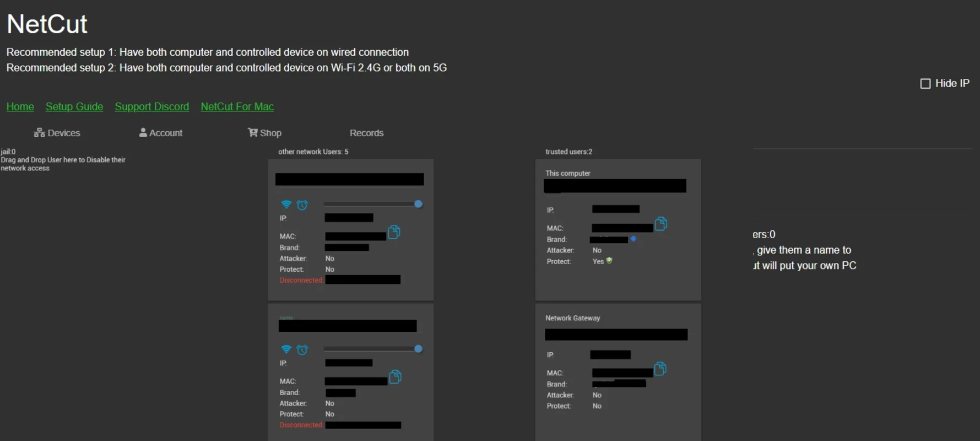Click the Wi-Fi icon on the top device card
980x441 pixels.
[x=286, y=205]
